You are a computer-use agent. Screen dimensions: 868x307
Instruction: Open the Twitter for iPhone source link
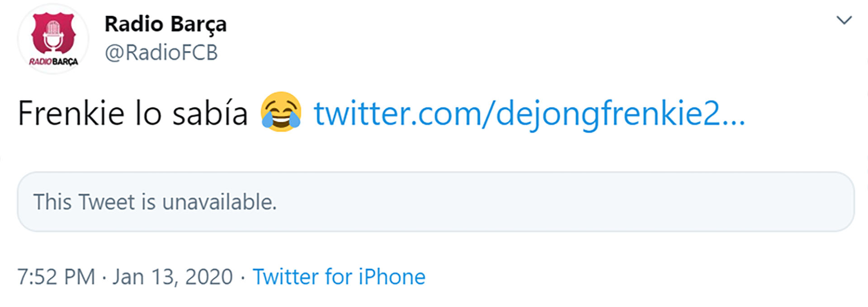339,277
